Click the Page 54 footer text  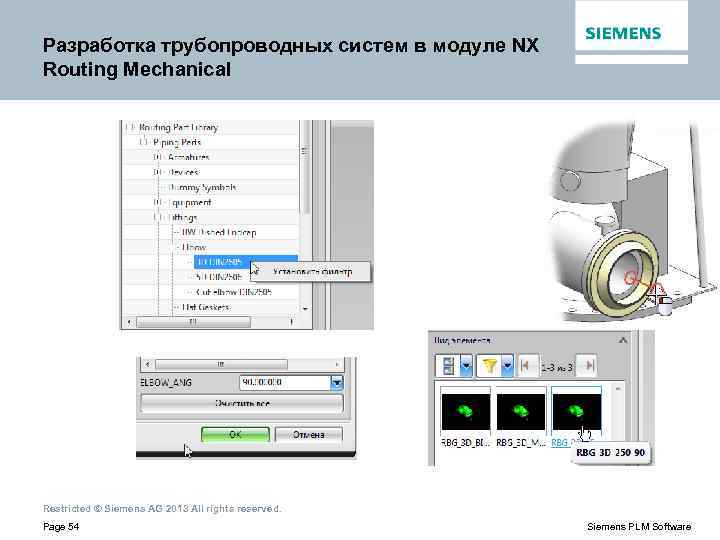click(61, 526)
